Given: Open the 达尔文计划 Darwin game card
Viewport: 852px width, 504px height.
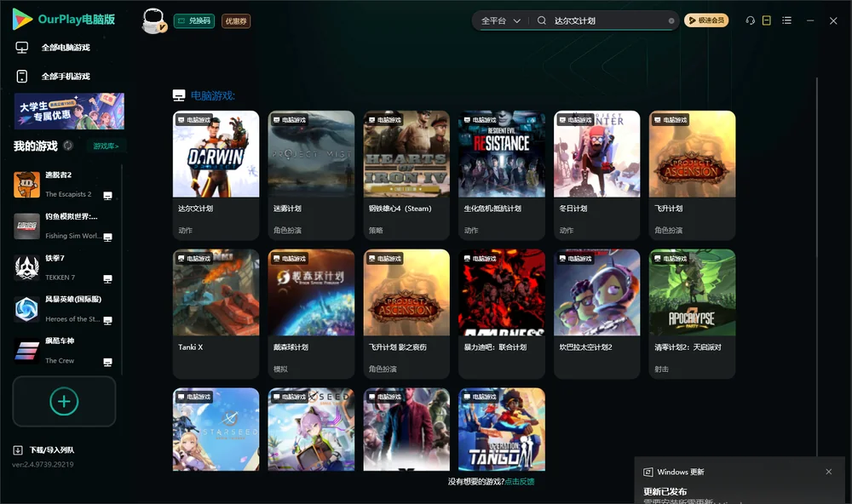Looking at the screenshot, I should coord(216,175).
